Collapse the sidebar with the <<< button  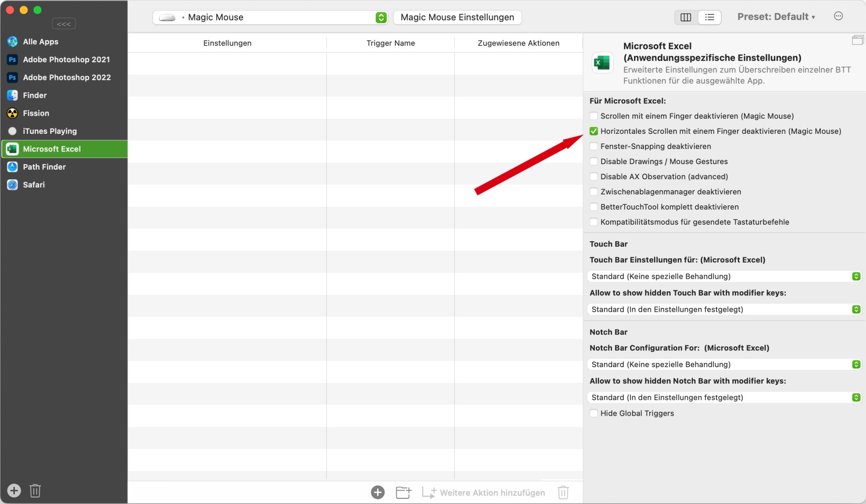(x=64, y=24)
